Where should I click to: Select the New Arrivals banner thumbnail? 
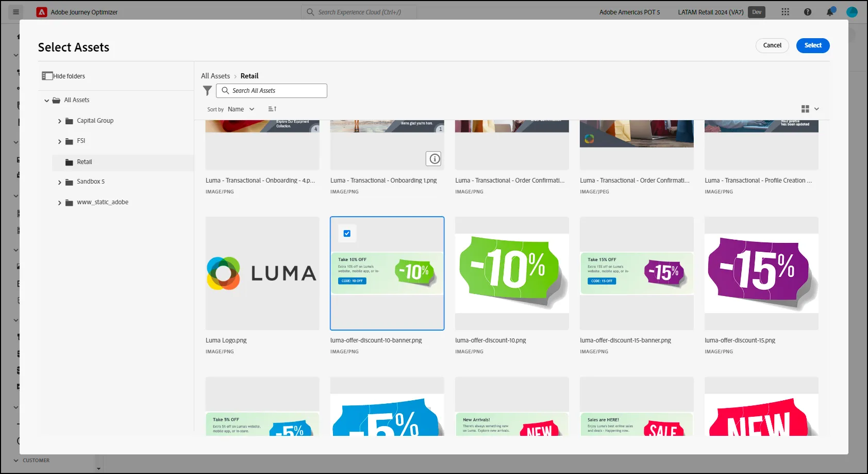(x=512, y=406)
